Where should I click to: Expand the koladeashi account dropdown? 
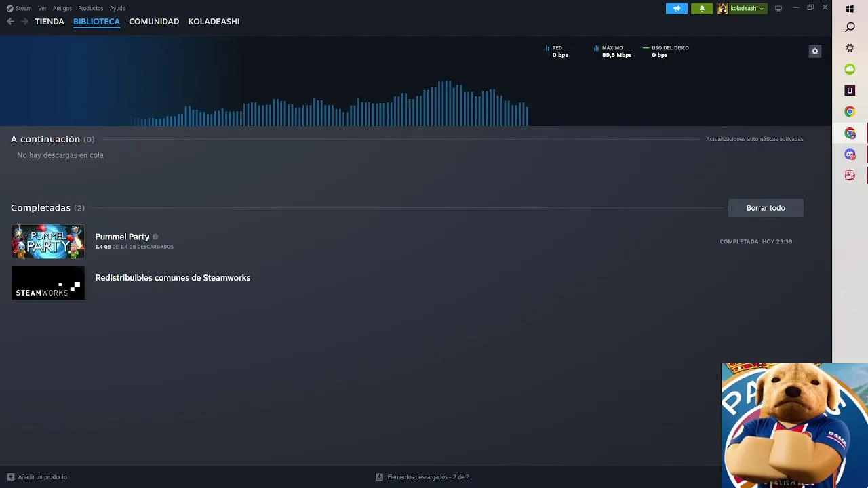(x=747, y=8)
